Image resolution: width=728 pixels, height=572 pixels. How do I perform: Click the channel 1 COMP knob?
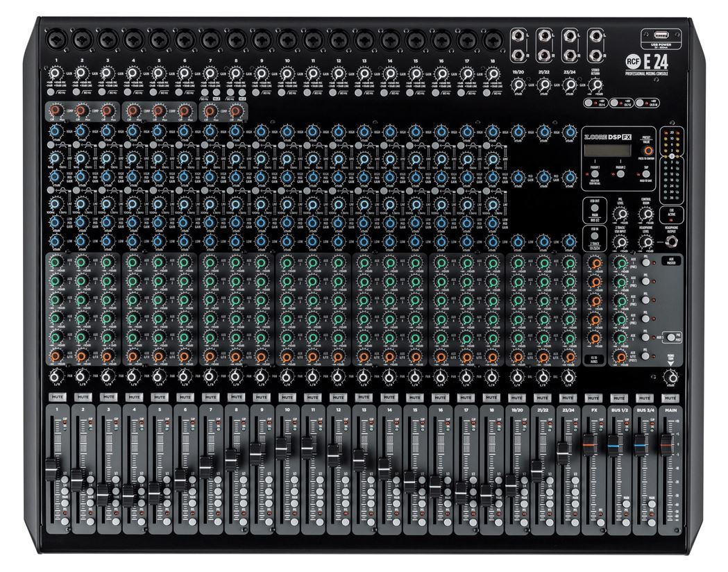pos(56,112)
